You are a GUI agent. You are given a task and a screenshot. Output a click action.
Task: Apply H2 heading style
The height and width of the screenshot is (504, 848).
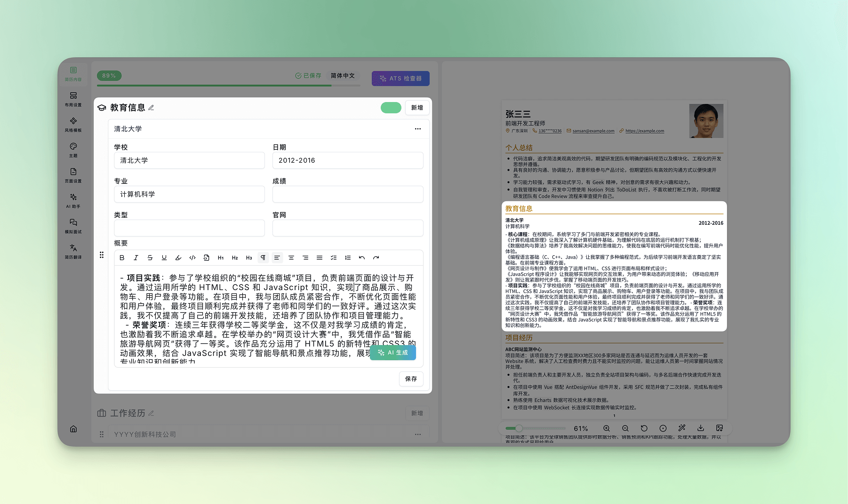click(x=235, y=258)
